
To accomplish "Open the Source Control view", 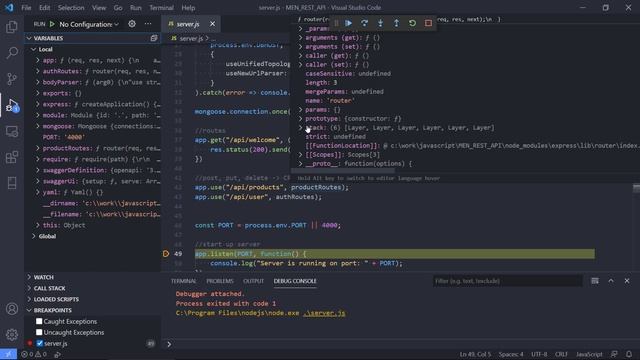I will coord(12,78).
